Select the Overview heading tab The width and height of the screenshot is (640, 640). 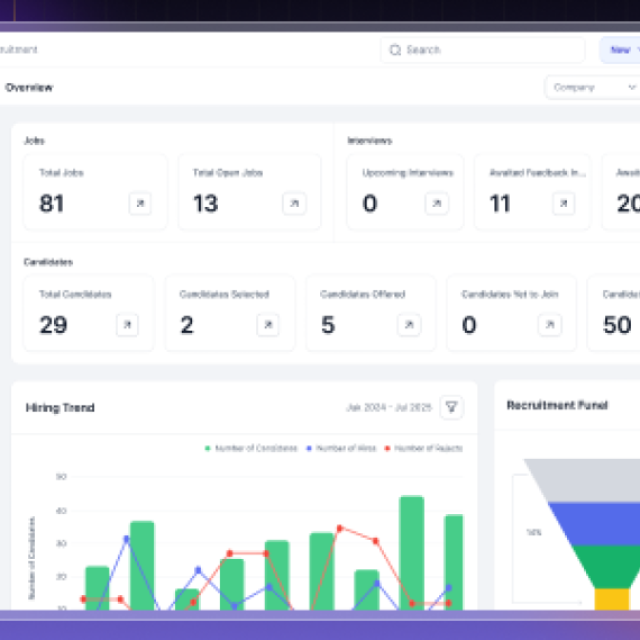tap(29, 88)
